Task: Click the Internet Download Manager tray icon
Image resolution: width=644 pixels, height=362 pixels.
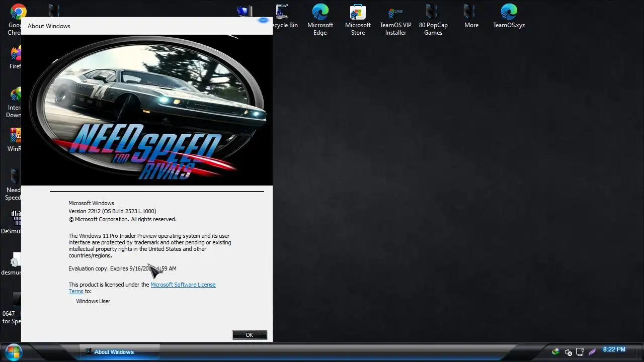Action: [555, 352]
